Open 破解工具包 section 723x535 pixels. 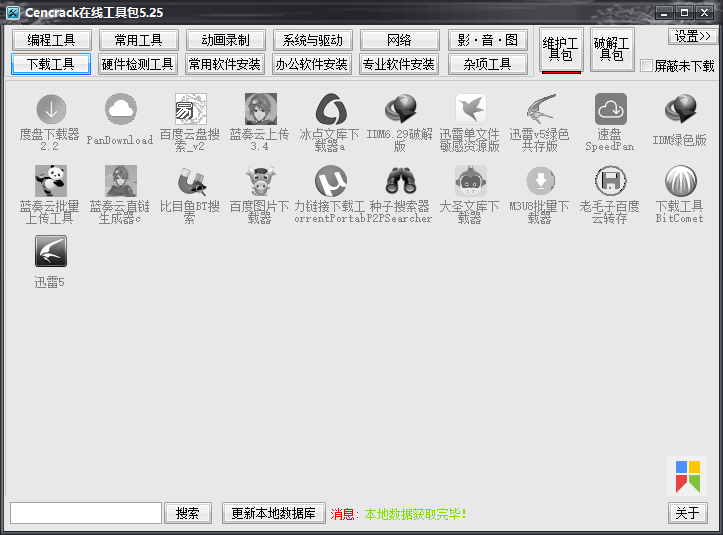tap(612, 49)
